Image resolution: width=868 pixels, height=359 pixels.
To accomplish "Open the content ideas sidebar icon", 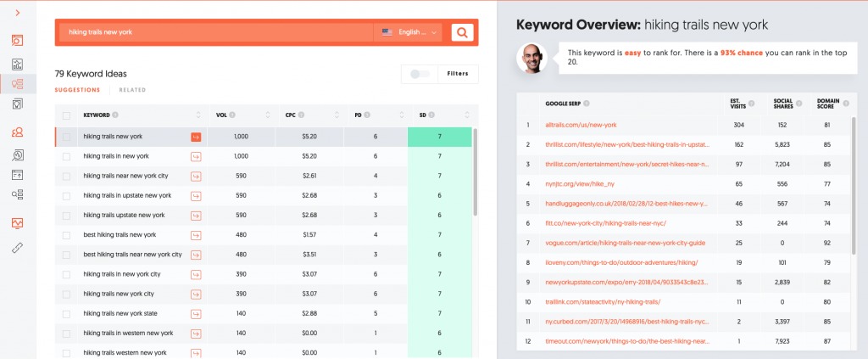I will coord(18,104).
